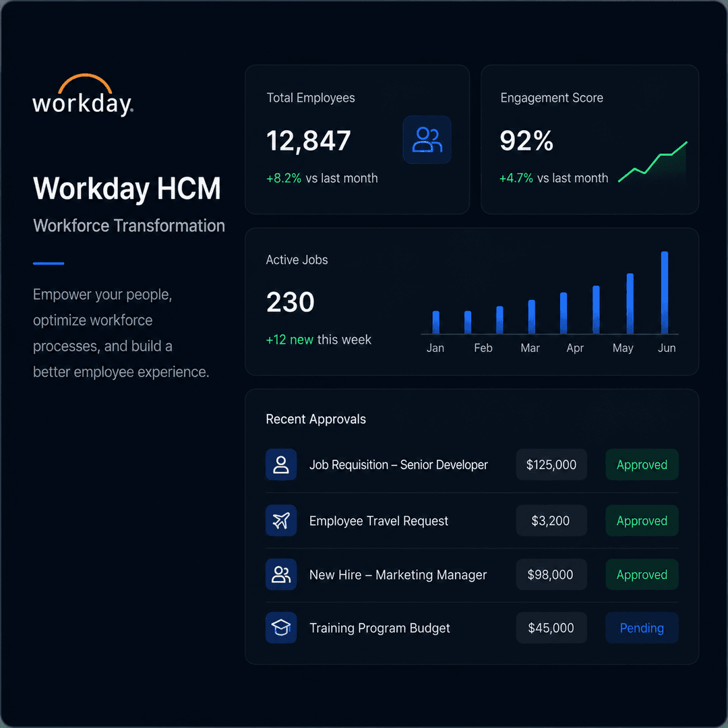Select the $45,000 amount value
Image resolution: width=728 pixels, height=728 pixels.
click(551, 628)
